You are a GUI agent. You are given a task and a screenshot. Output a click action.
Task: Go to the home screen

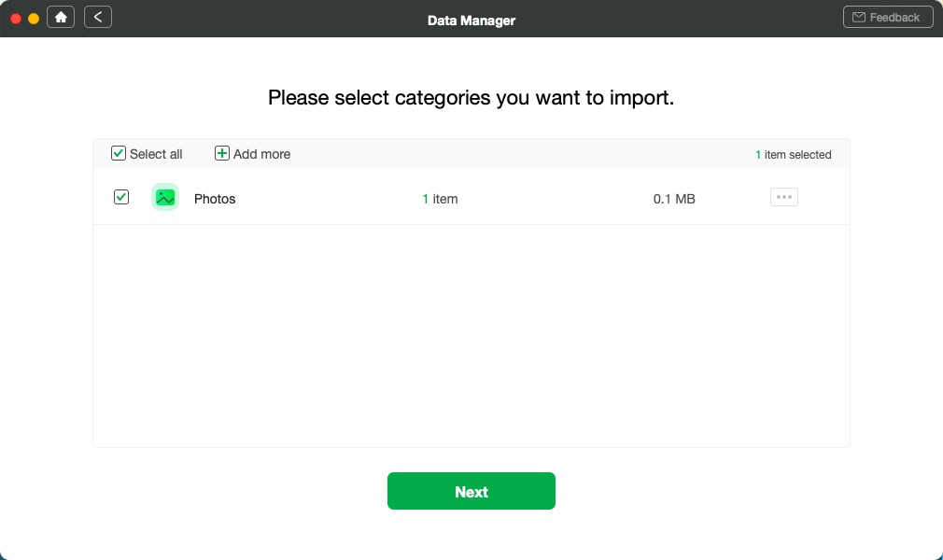pos(61,17)
